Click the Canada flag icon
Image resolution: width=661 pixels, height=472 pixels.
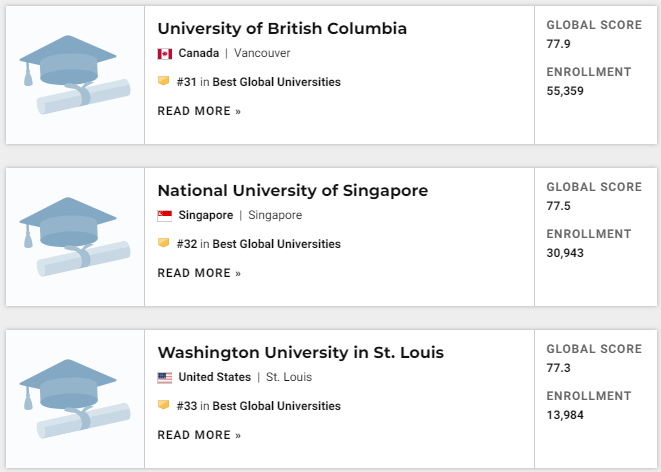coord(164,54)
